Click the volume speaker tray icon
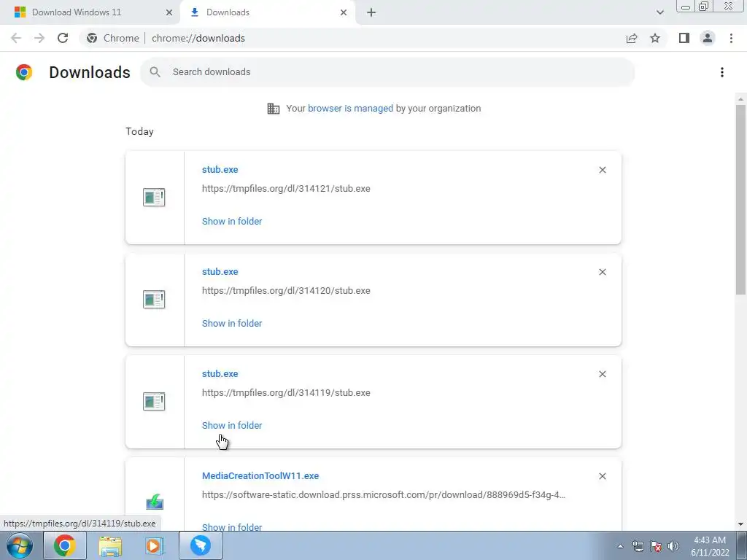 pos(673,546)
